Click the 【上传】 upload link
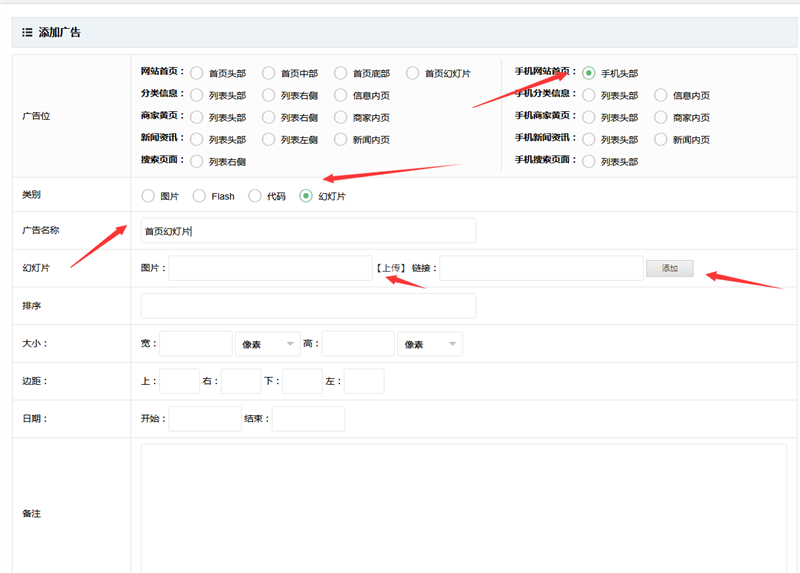 (x=391, y=268)
